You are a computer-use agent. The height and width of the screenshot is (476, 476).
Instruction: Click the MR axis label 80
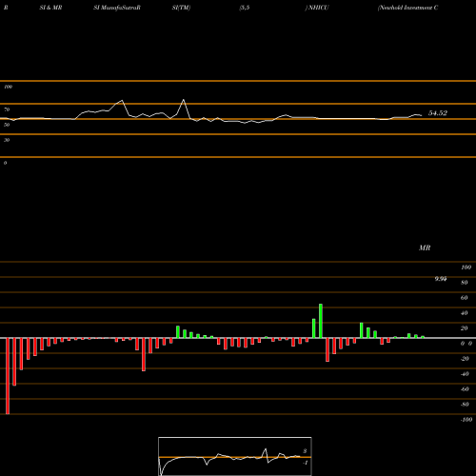coord(465,283)
